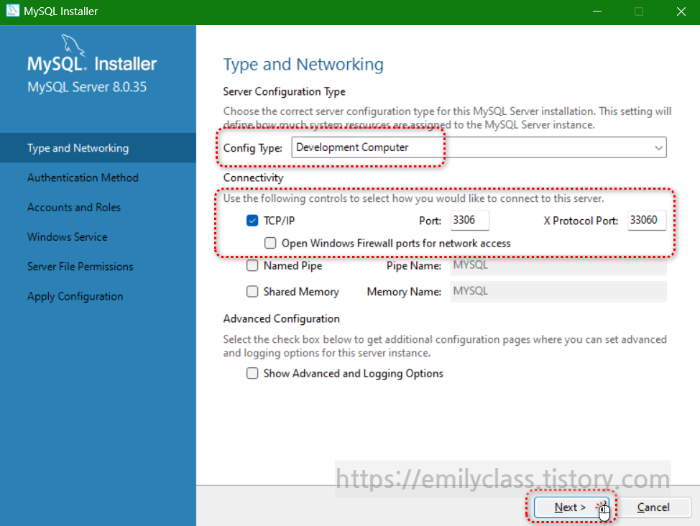The height and width of the screenshot is (526, 700).
Task: Click the Connectivity section label
Action: (253, 178)
